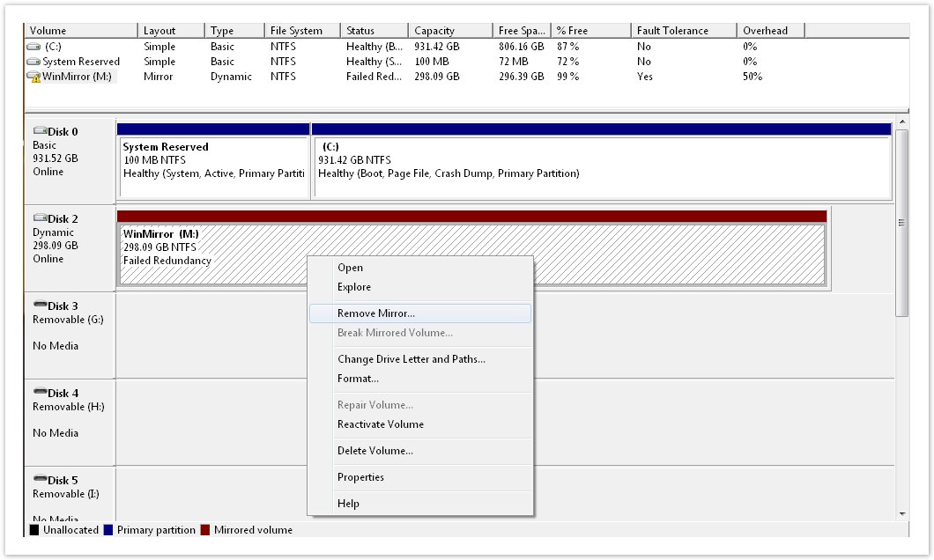Choose Remove Mirror from context menu
This screenshot has height=560, width=934.
point(376,313)
